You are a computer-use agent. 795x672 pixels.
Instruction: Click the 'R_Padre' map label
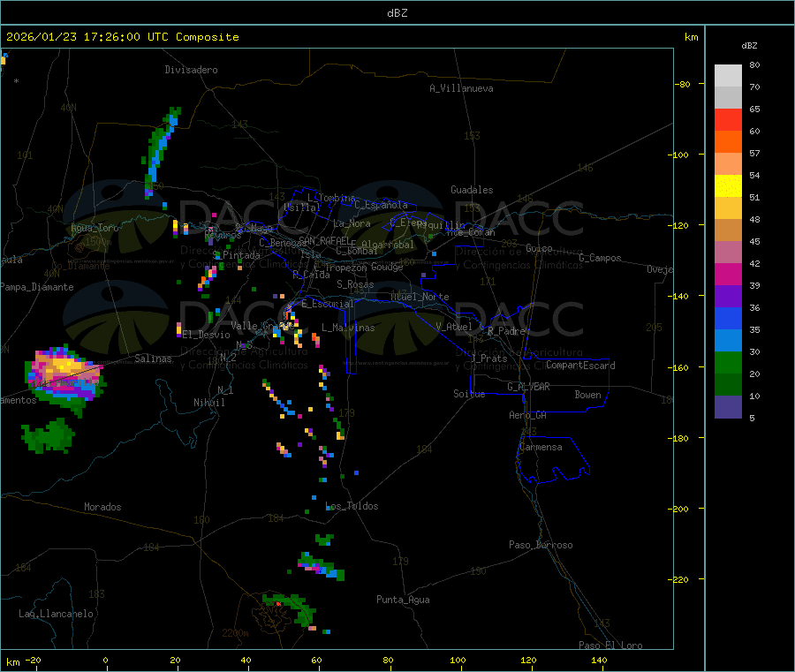[506, 331]
